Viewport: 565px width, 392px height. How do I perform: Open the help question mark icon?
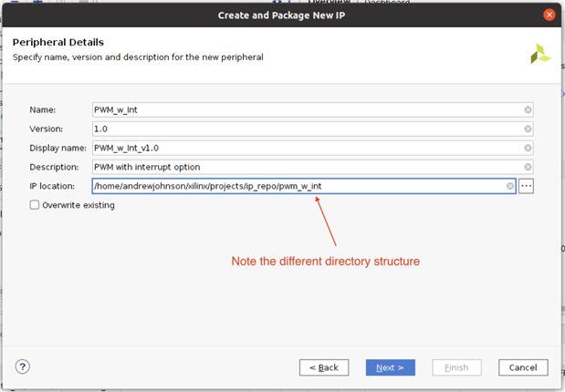click(x=23, y=366)
